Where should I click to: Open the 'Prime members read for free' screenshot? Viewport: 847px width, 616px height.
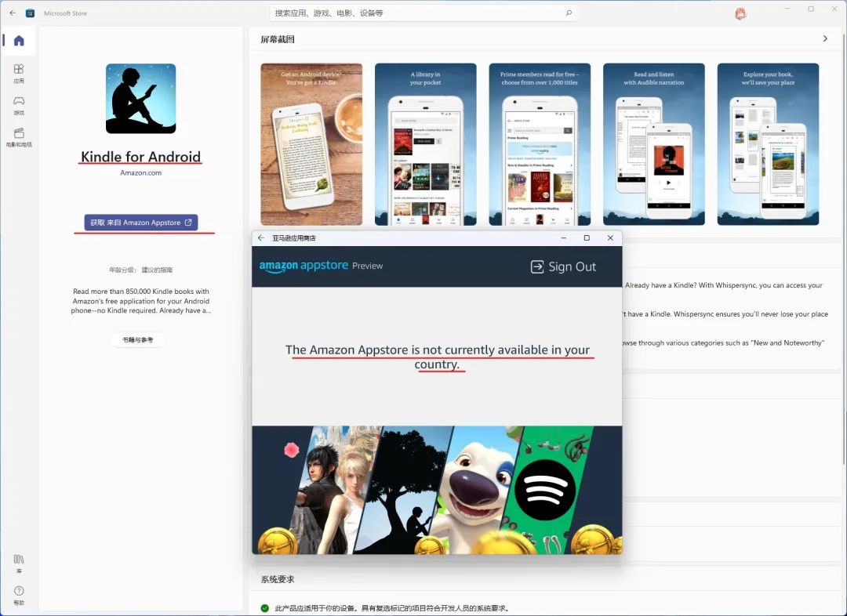[540, 144]
